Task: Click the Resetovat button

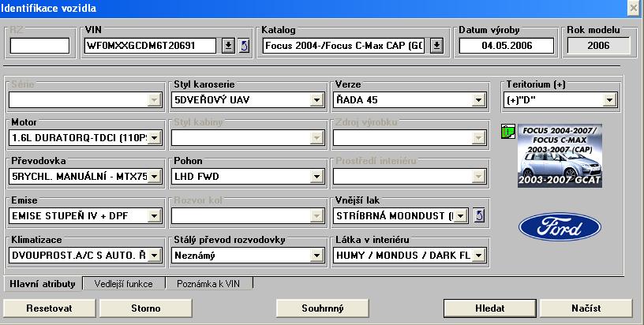Action: pos(50,308)
